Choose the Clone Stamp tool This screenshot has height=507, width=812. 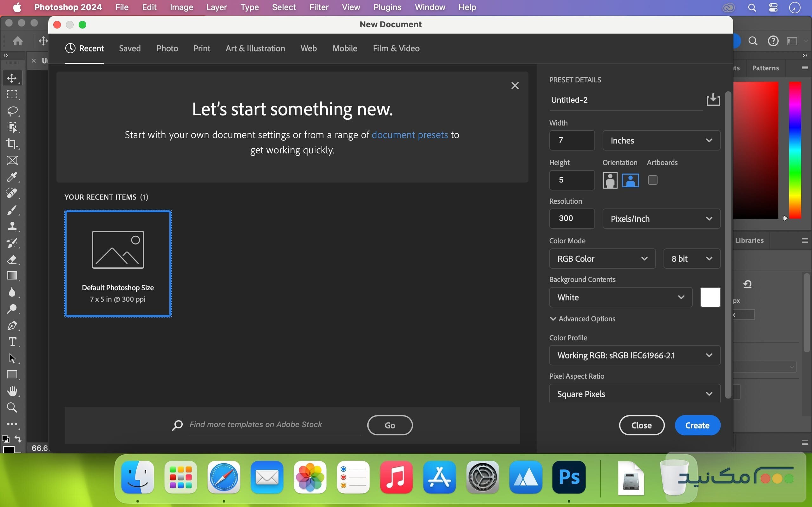tap(12, 226)
